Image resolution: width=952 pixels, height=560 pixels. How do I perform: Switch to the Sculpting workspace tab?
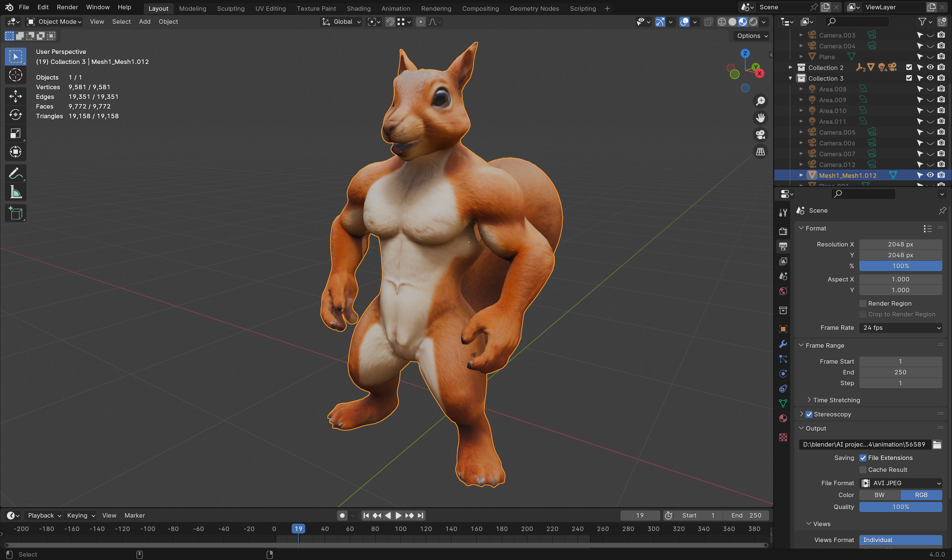231,8
